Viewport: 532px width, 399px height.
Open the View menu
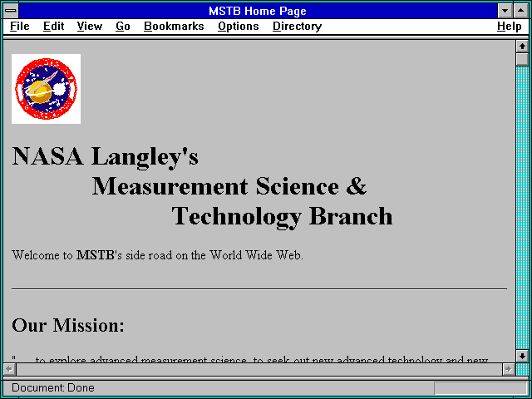point(90,27)
